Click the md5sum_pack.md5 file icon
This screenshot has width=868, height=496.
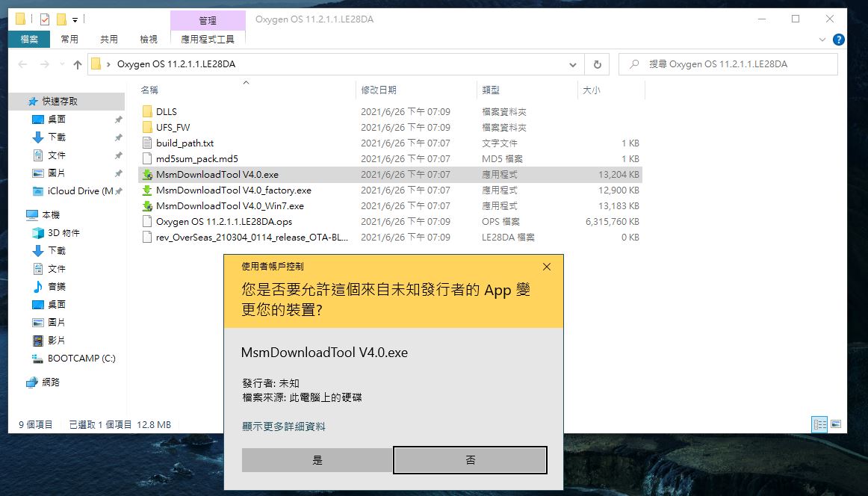147,158
